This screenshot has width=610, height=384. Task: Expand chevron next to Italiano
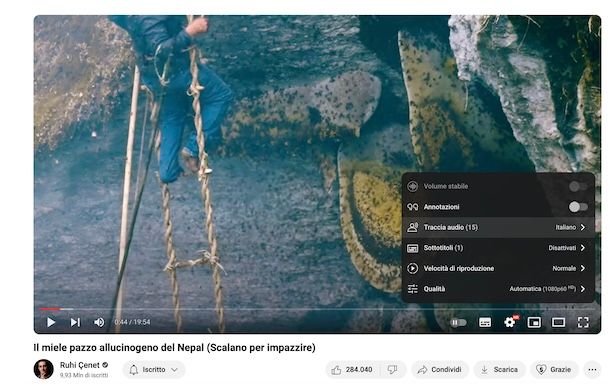(x=583, y=227)
